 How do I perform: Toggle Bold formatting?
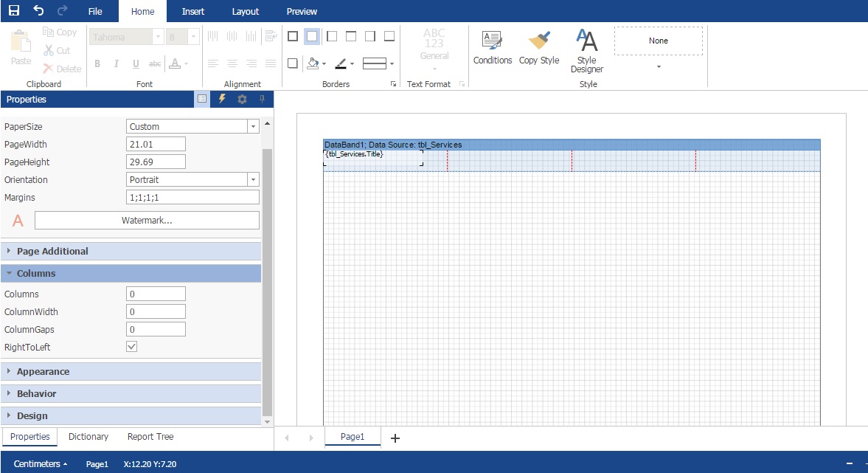pyautogui.click(x=97, y=63)
